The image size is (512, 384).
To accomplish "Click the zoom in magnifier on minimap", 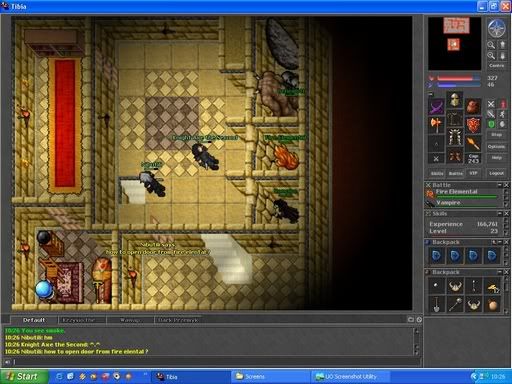I will click(491, 45).
